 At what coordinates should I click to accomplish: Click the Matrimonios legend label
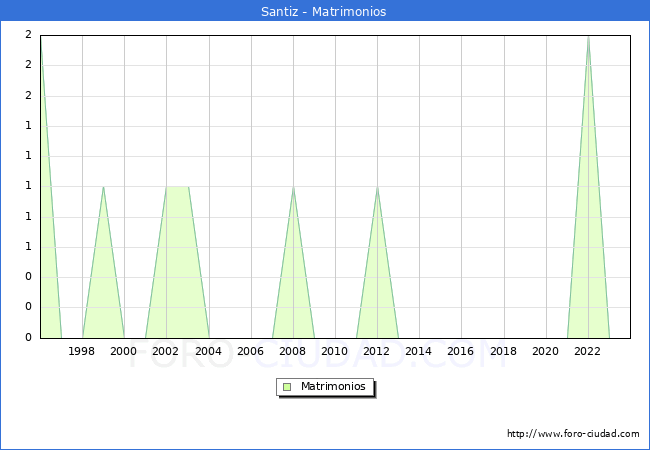[x=333, y=386]
